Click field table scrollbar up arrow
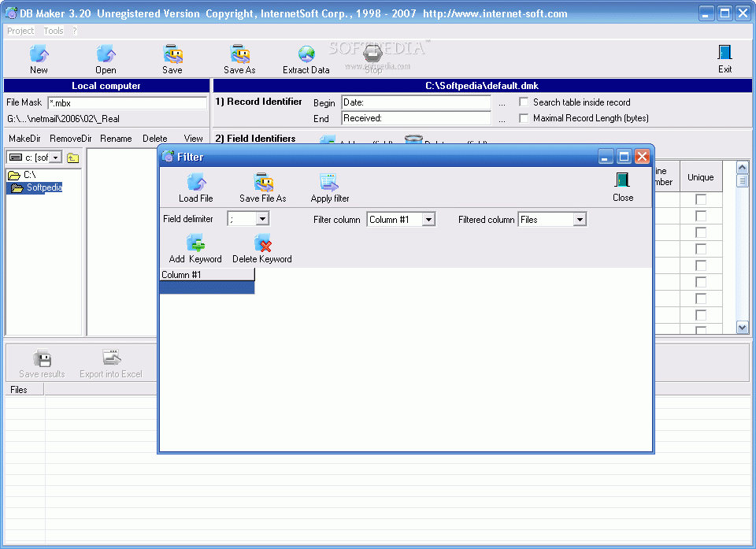This screenshot has height=549, width=756. pos(742,168)
